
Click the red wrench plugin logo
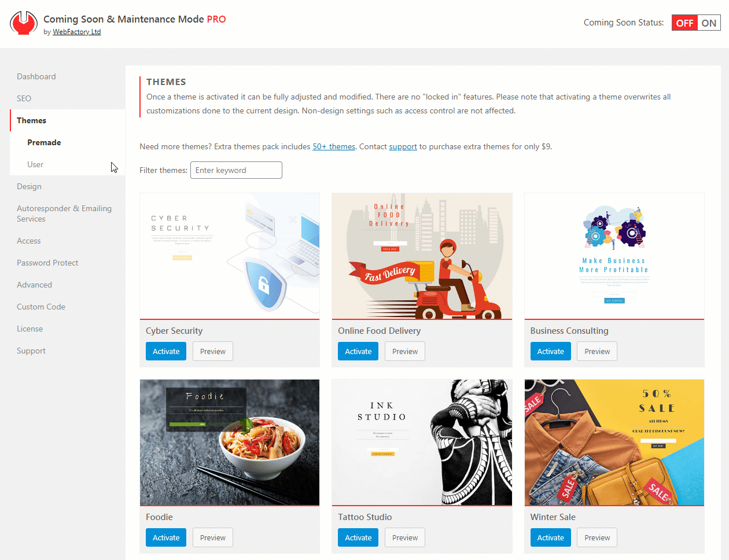(x=24, y=23)
